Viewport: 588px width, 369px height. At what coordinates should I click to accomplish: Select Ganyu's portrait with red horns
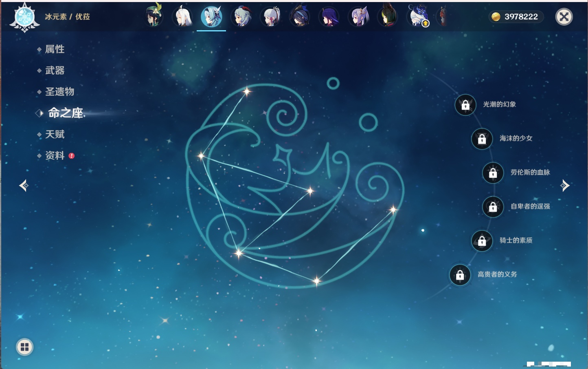pos(241,17)
